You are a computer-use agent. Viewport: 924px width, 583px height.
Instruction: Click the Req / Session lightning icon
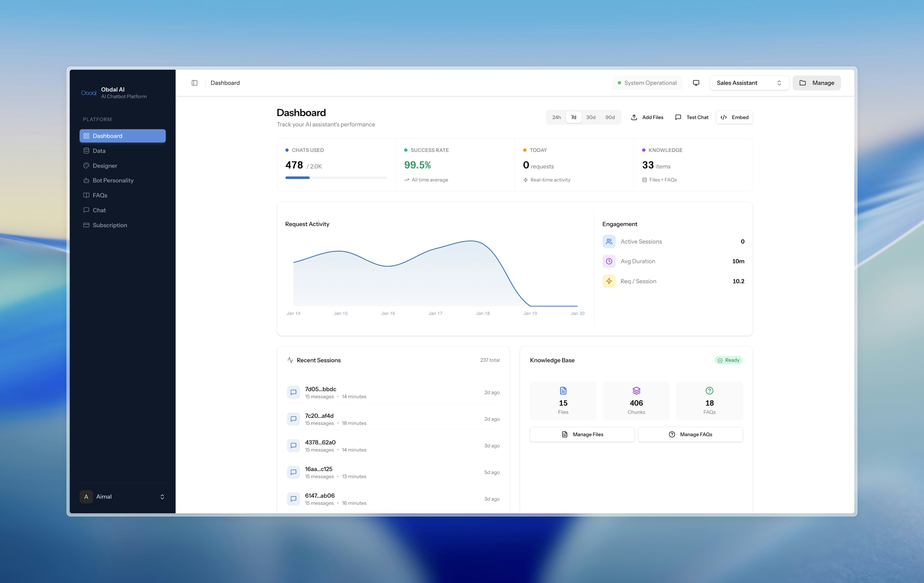[x=609, y=281]
